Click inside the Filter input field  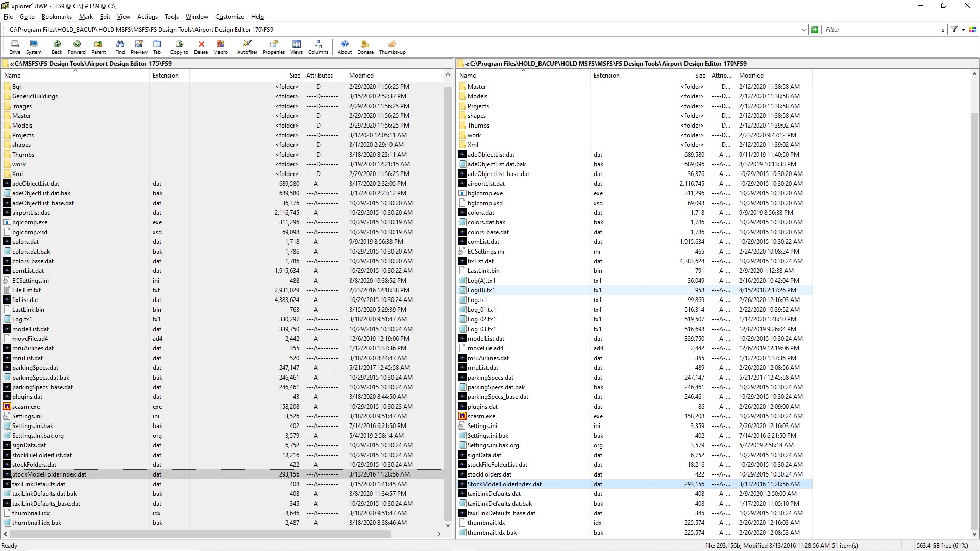(880, 30)
